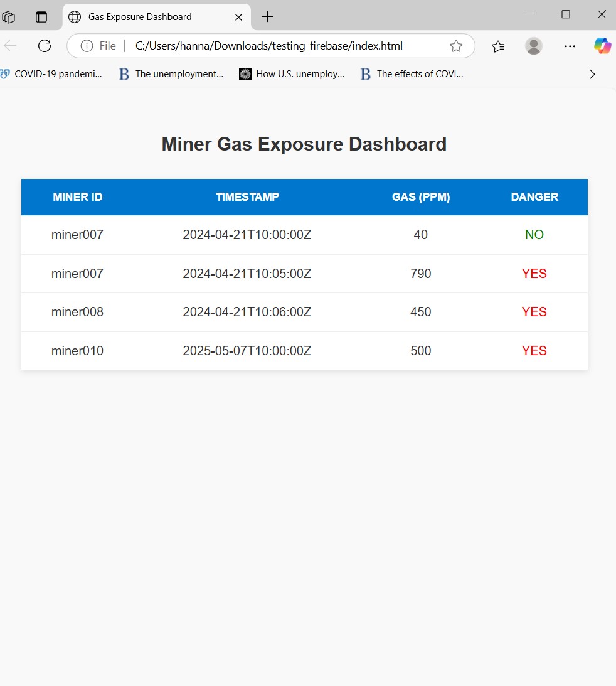Launch the Copilot icon
The width and height of the screenshot is (616, 686).
(602, 46)
